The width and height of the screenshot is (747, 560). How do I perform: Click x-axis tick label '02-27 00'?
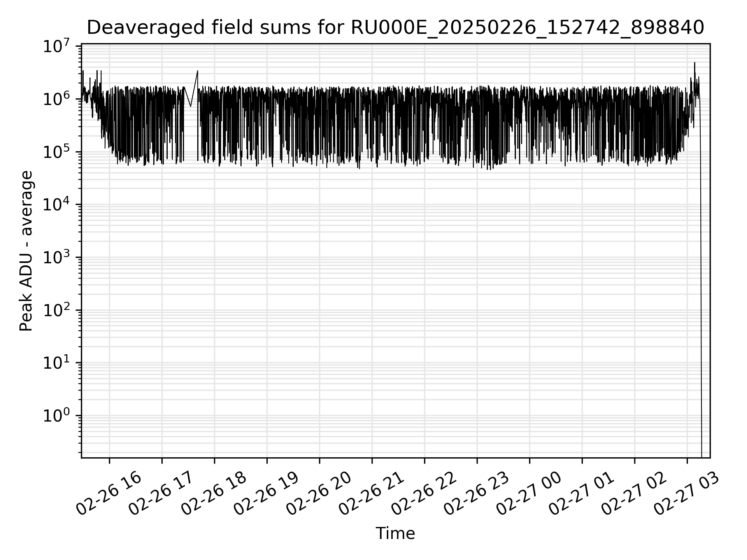(x=529, y=494)
